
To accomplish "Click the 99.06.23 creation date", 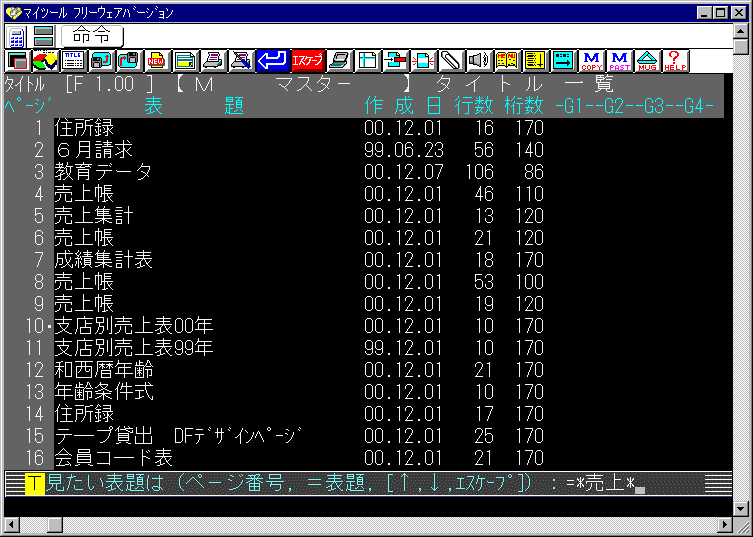I will pos(403,150).
